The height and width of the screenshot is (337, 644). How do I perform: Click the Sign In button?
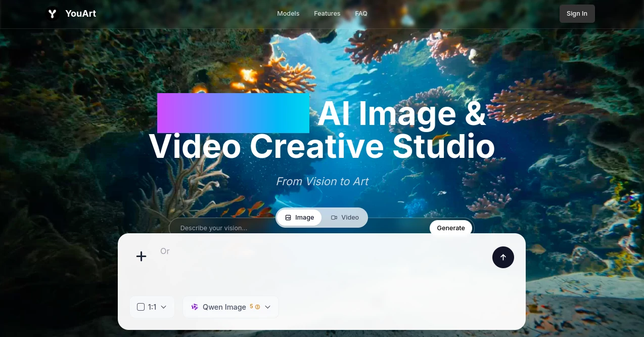pyautogui.click(x=577, y=13)
